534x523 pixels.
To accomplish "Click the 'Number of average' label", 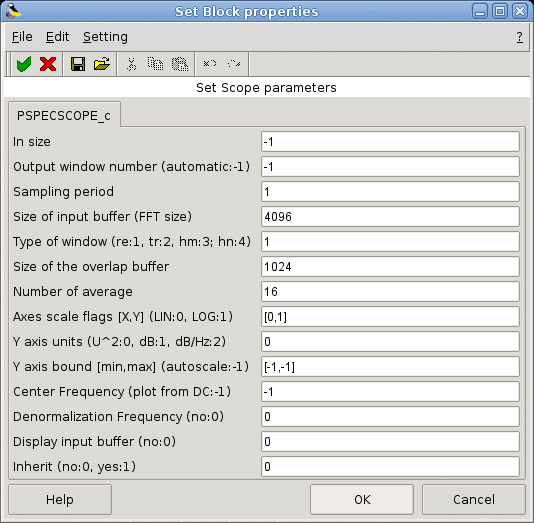I will 73,292.
